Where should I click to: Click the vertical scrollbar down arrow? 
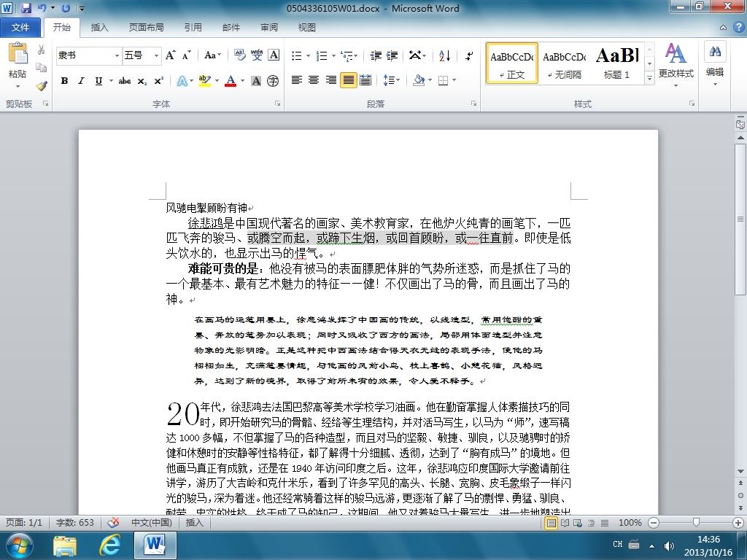coord(740,471)
